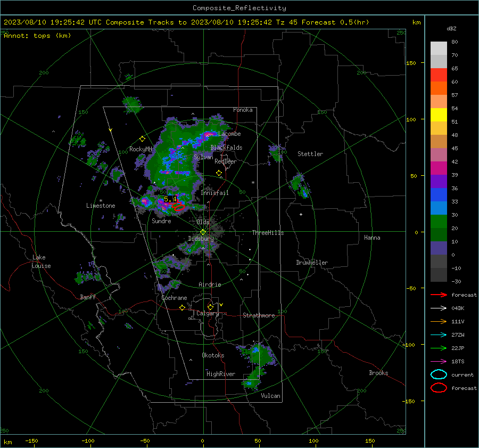Screen dimensions: 479x448
Task: Click the Lake Louise label
Action: coord(41,262)
